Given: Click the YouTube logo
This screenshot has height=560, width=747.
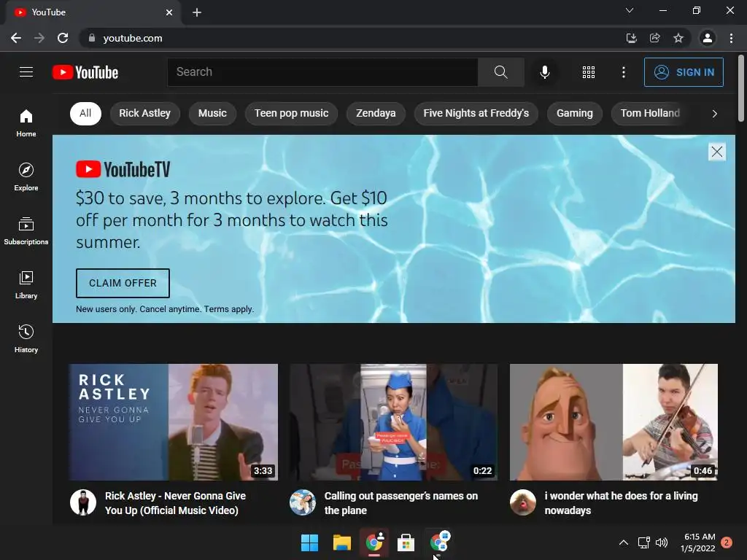Looking at the screenshot, I should [85, 72].
